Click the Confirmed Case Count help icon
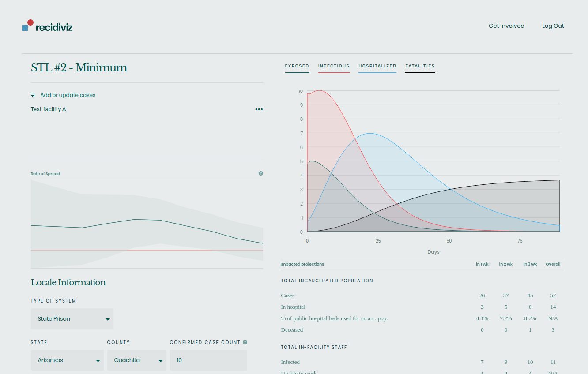This screenshot has height=374, width=588. coord(245,342)
